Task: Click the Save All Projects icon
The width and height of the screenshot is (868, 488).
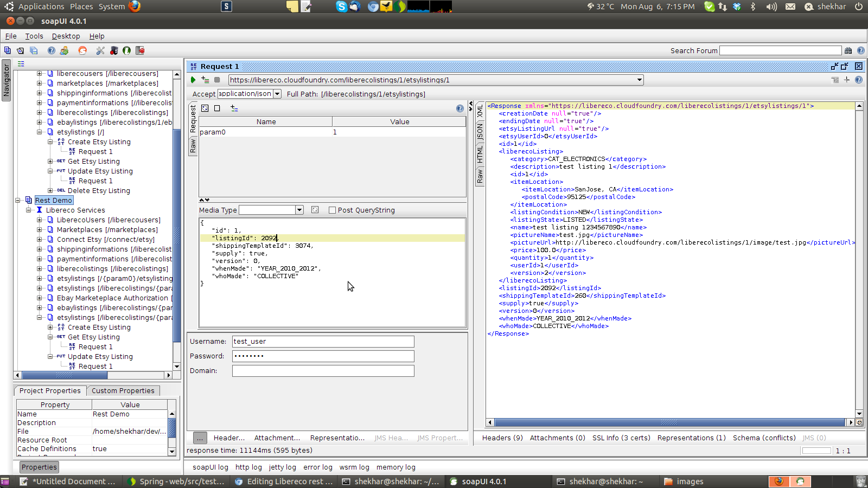Action: coord(34,50)
